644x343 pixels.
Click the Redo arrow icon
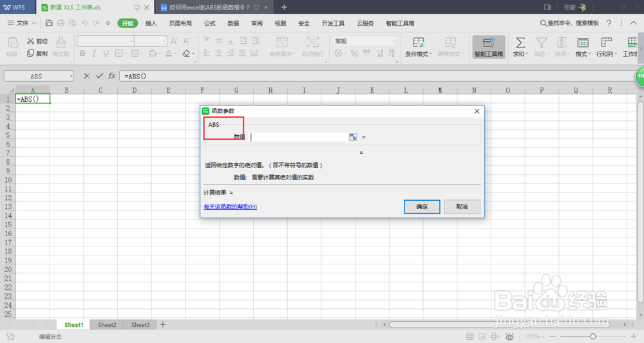(x=96, y=23)
